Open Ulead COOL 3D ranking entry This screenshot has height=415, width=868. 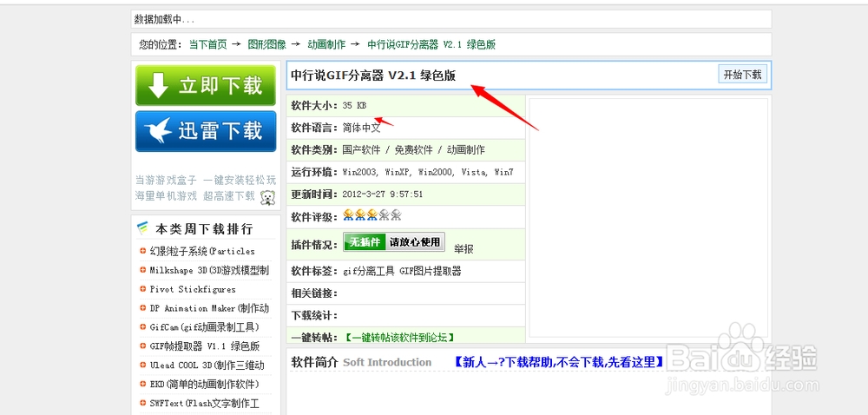click(x=207, y=366)
